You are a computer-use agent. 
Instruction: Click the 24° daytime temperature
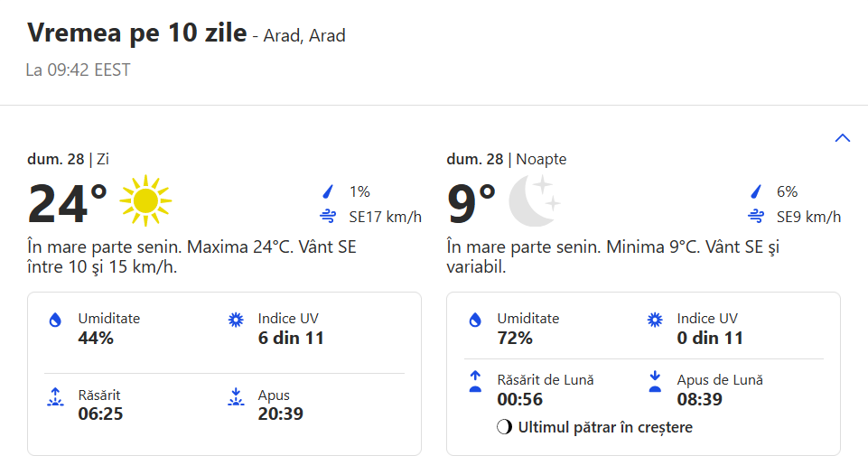(68, 203)
